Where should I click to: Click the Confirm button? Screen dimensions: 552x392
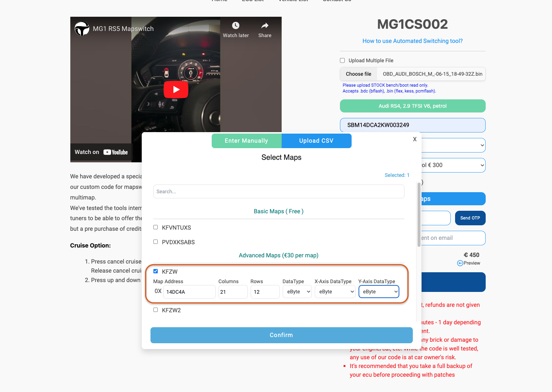click(282, 335)
